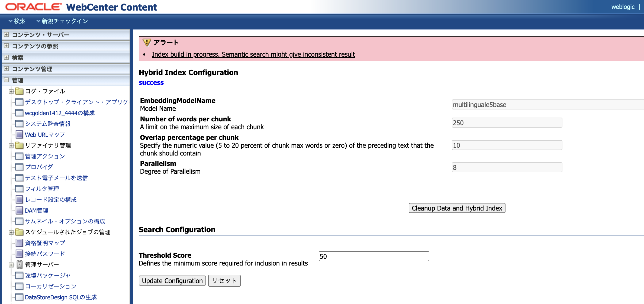Viewport: 644px width, 304px height.
Task: Click the Web URLマップ page icon
Action: (x=19, y=134)
